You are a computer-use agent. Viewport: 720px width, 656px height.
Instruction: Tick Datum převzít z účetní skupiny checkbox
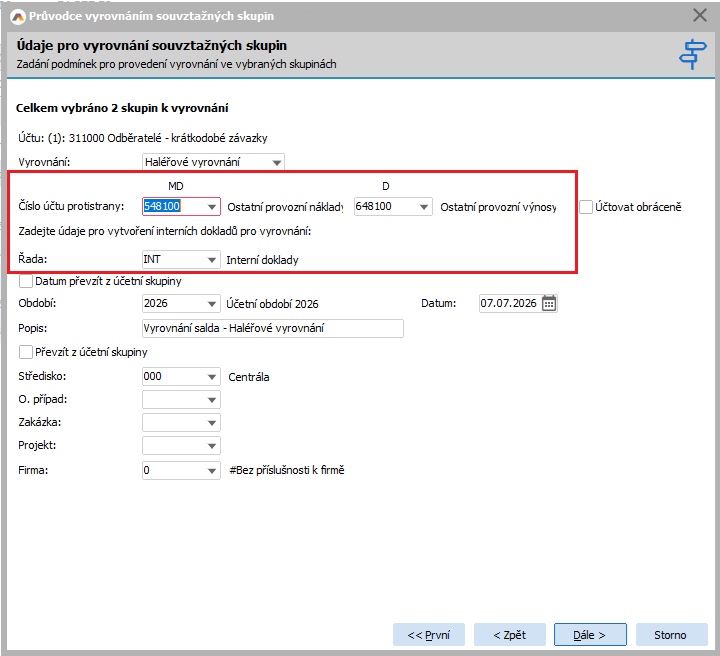pyautogui.click(x=26, y=281)
